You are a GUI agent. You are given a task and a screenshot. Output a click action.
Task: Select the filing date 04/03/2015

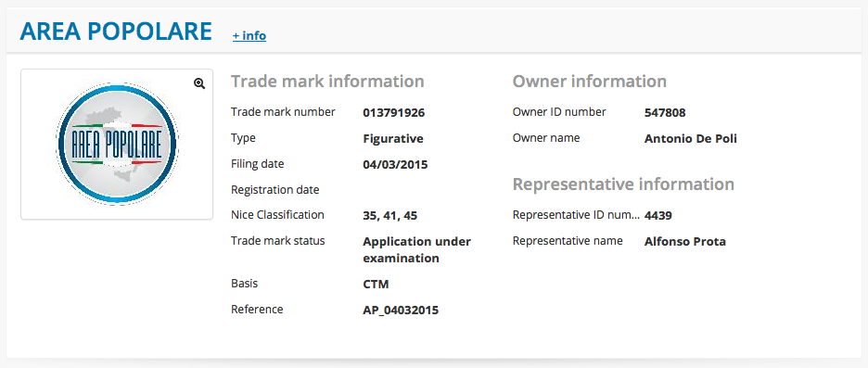point(396,165)
